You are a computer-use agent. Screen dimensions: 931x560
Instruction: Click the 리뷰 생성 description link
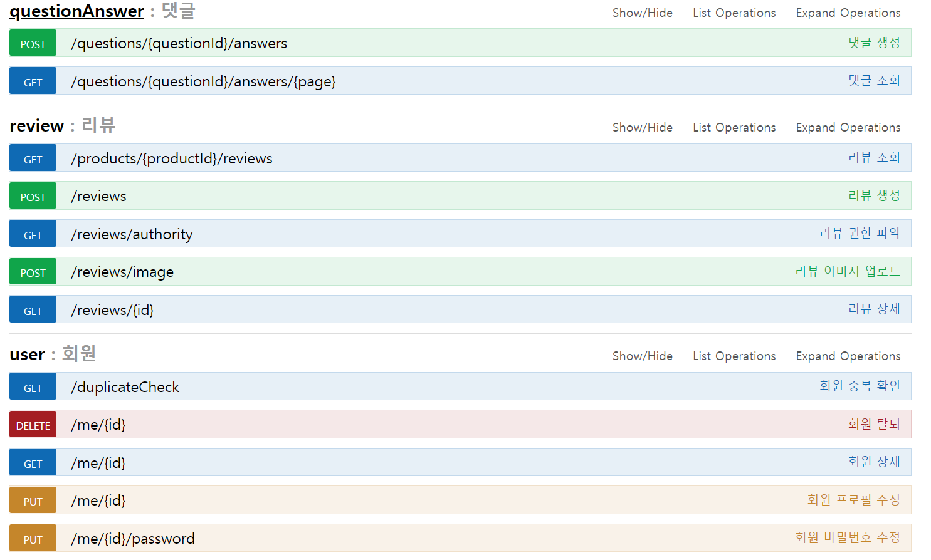pyautogui.click(x=874, y=195)
